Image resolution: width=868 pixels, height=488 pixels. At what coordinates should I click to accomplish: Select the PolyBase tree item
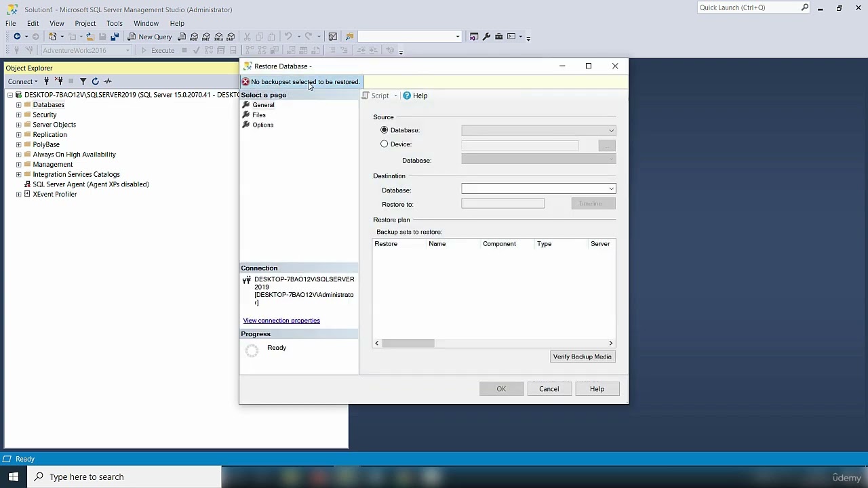(46, 144)
